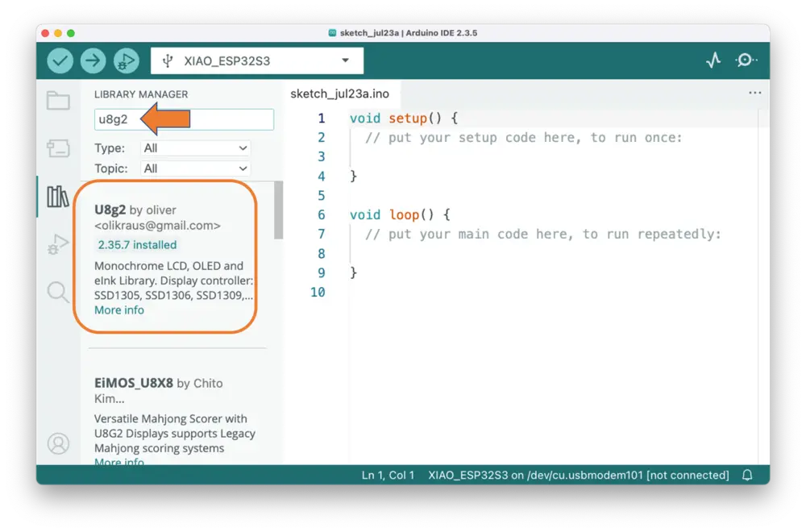The width and height of the screenshot is (806, 532).
Task: Switch to the sketch_jul23a.ino tab
Action: click(339, 94)
